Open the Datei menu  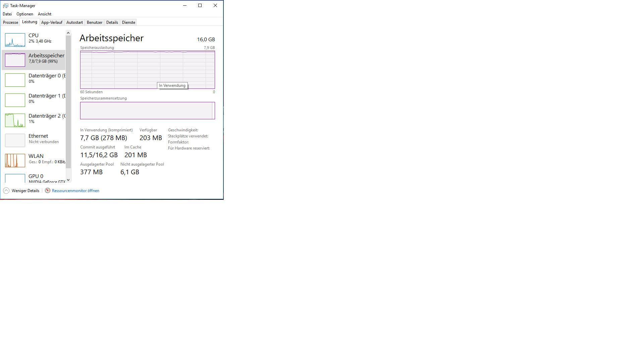[7, 14]
